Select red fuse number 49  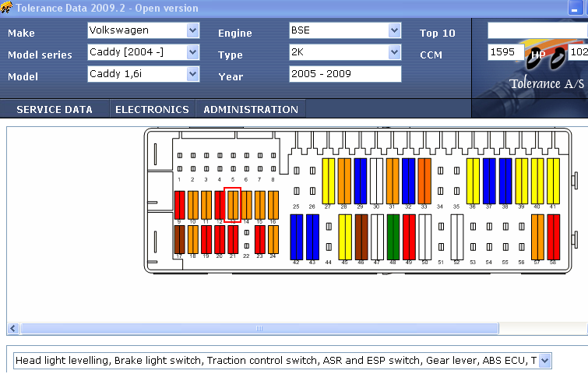(x=409, y=237)
